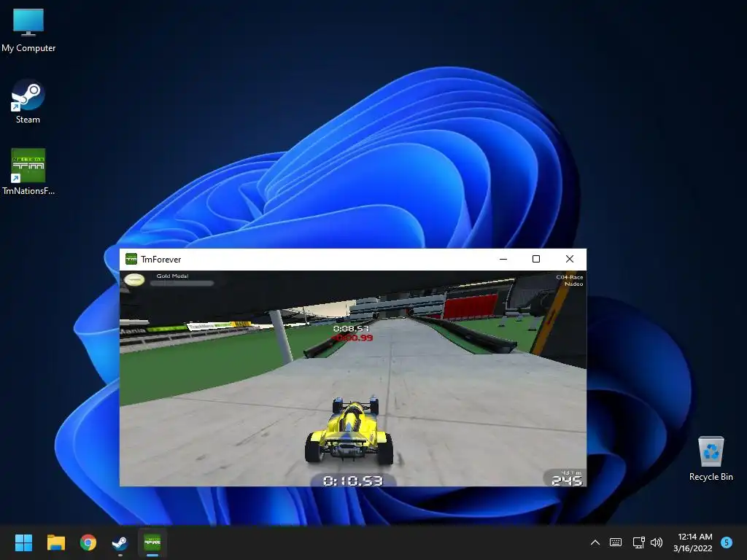Image resolution: width=747 pixels, height=560 pixels.
Task: Click the Gold Medal icon in game
Action: pos(134,279)
